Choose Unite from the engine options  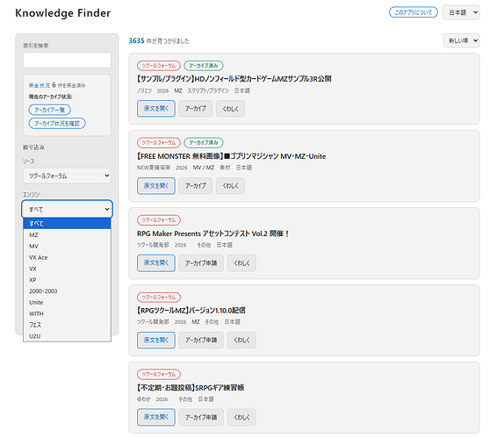(x=67, y=303)
